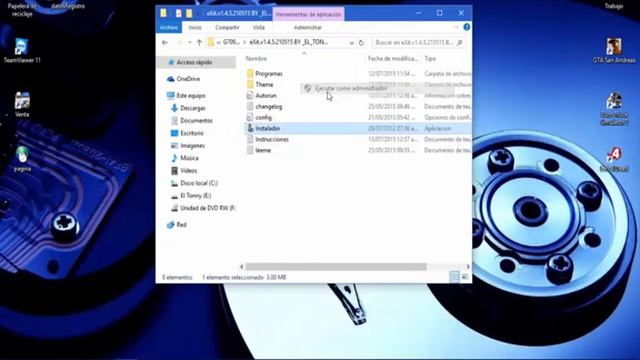Open recent locations dropdown
This screenshot has height=360, width=640.
[189, 42]
